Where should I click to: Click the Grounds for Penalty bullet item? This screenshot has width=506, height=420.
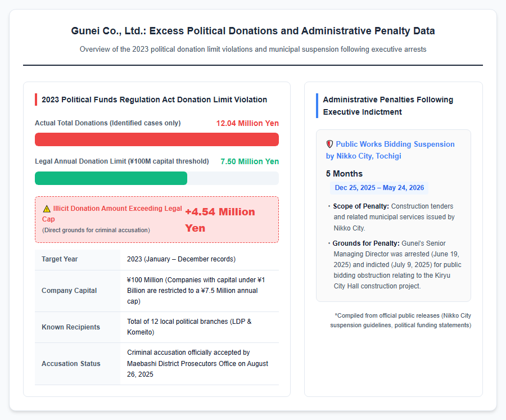tap(394, 265)
